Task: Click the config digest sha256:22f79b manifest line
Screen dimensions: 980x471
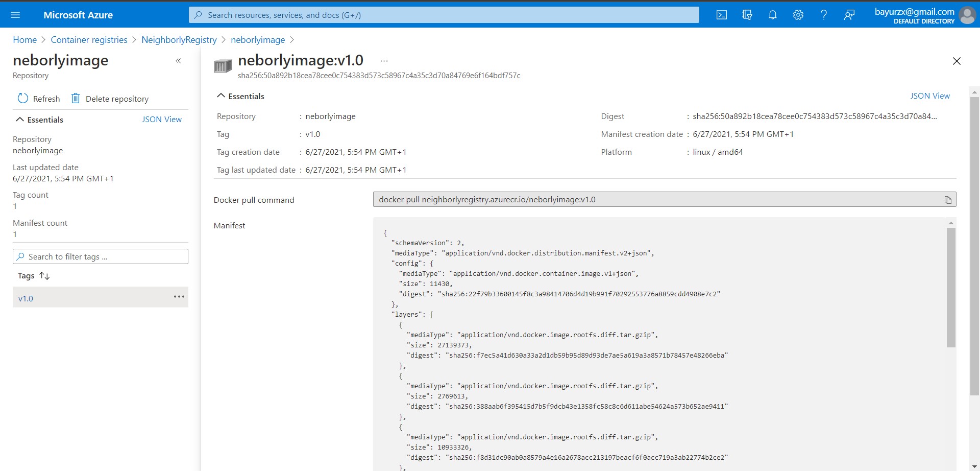Action: pos(559,294)
